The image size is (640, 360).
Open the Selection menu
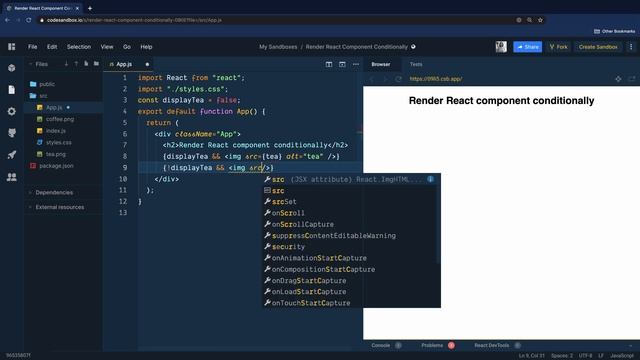point(79,47)
